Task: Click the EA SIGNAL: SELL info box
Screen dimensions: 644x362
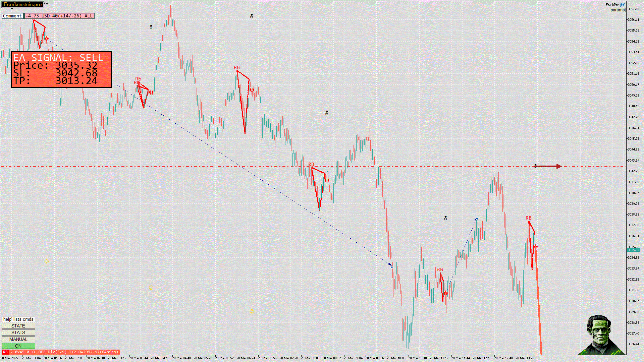Action: click(61, 70)
